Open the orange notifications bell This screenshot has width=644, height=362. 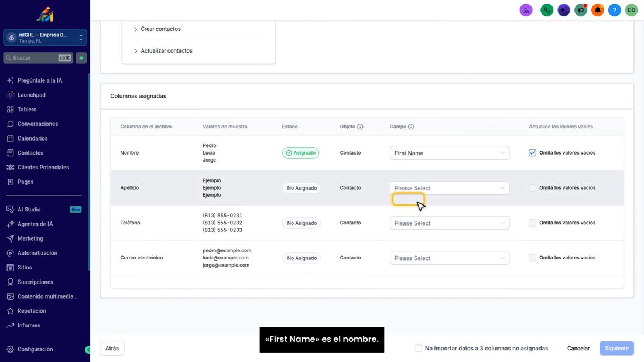click(598, 11)
